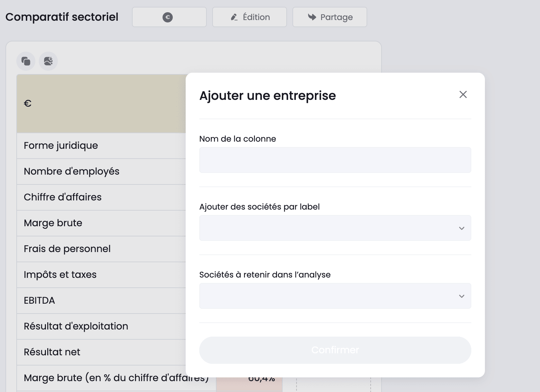Click the Partage button
Viewport: 540px width, 392px height.
coord(330,17)
